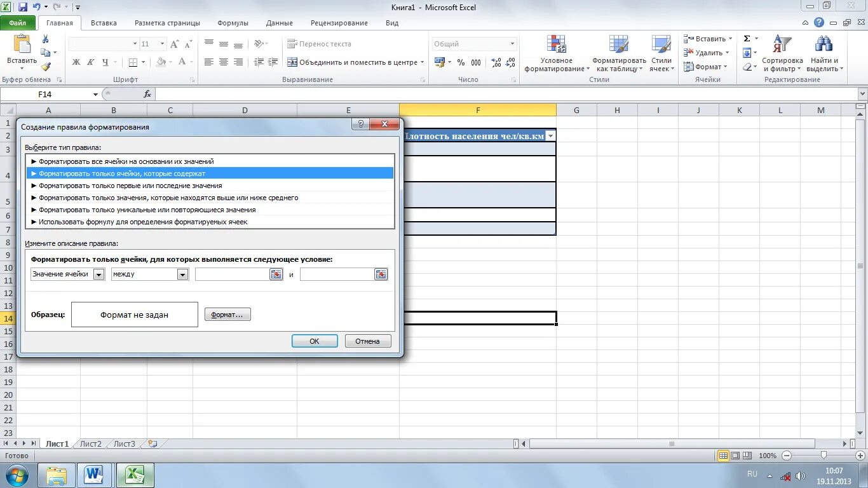The image size is (868, 488).
Task: Apply percent style format
Action: coord(461,62)
